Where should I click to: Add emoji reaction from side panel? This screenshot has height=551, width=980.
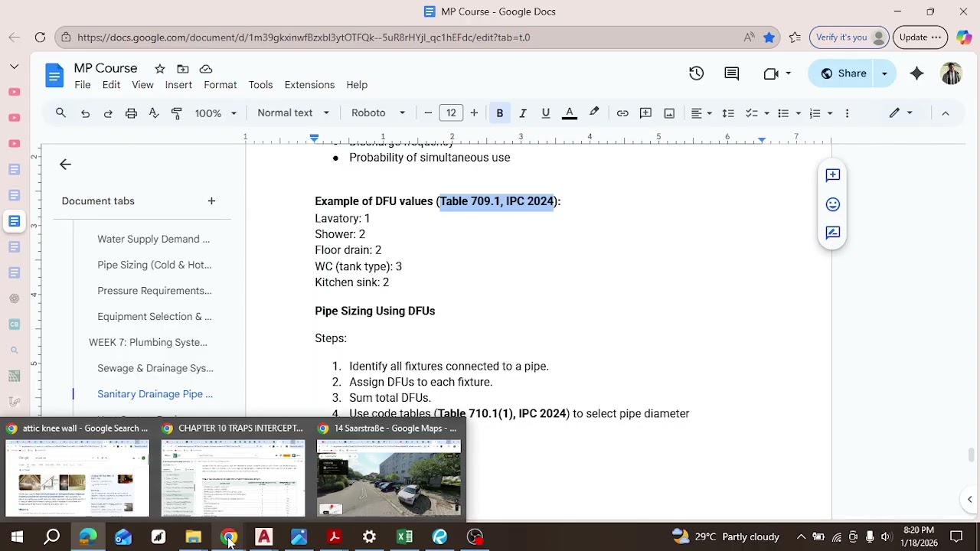(x=833, y=204)
